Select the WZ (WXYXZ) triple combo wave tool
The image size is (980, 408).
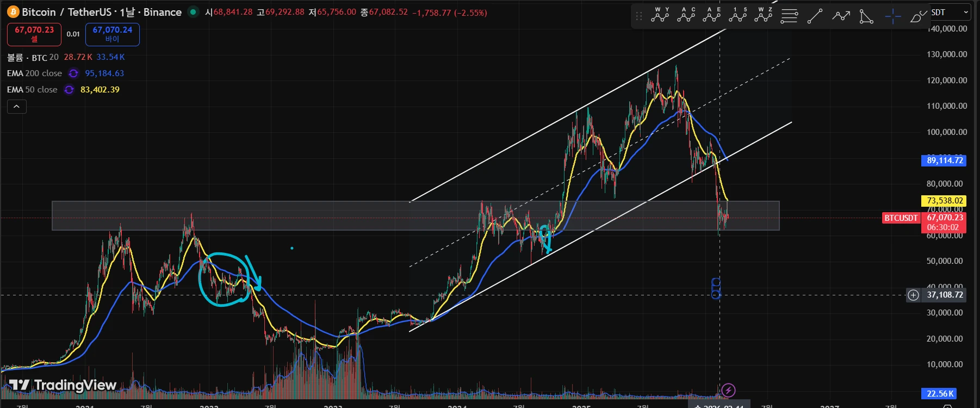point(764,15)
